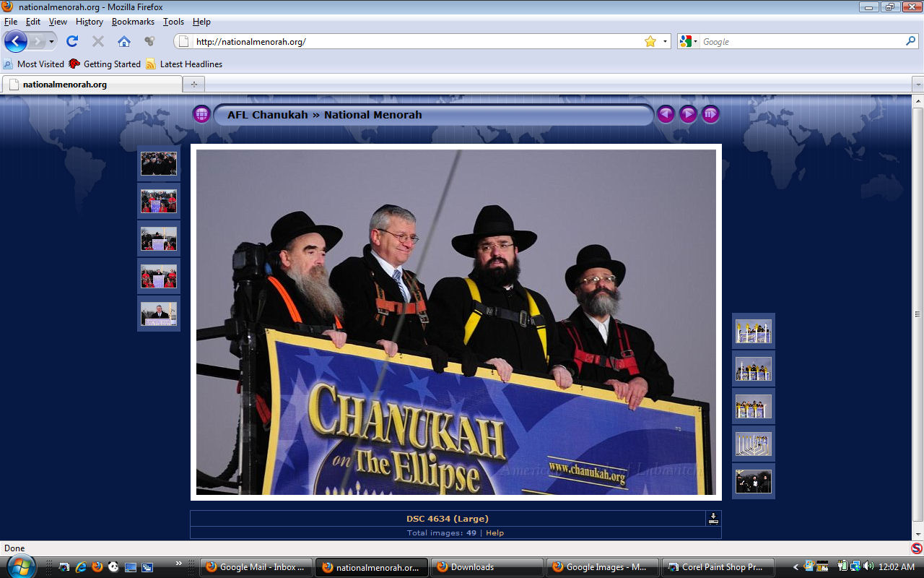This screenshot has height=578, width=924.
Task: Bookmark this page with star icon
Action: 650,41
